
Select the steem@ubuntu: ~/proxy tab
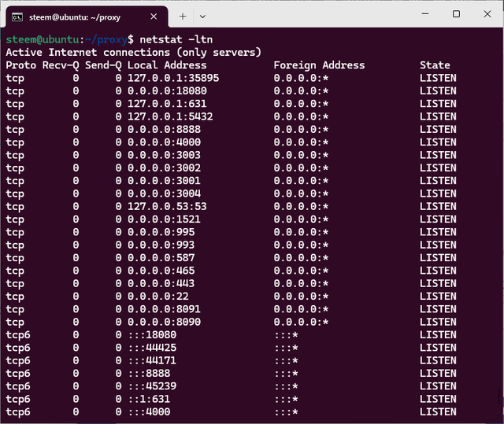click(87, 17)
